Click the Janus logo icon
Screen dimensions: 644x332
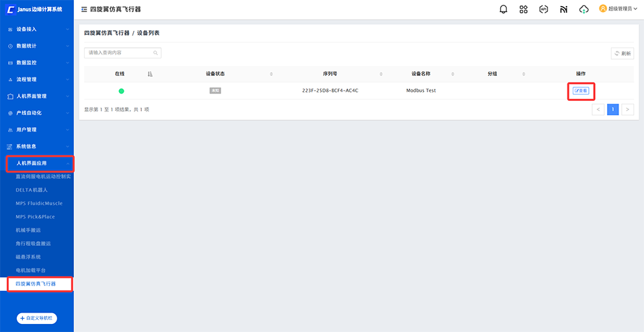[x=11, y=9]
